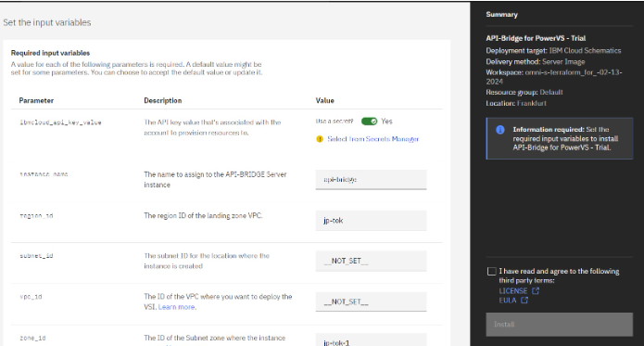Open the EULA link
644x346 pixels.
point(508,301)
